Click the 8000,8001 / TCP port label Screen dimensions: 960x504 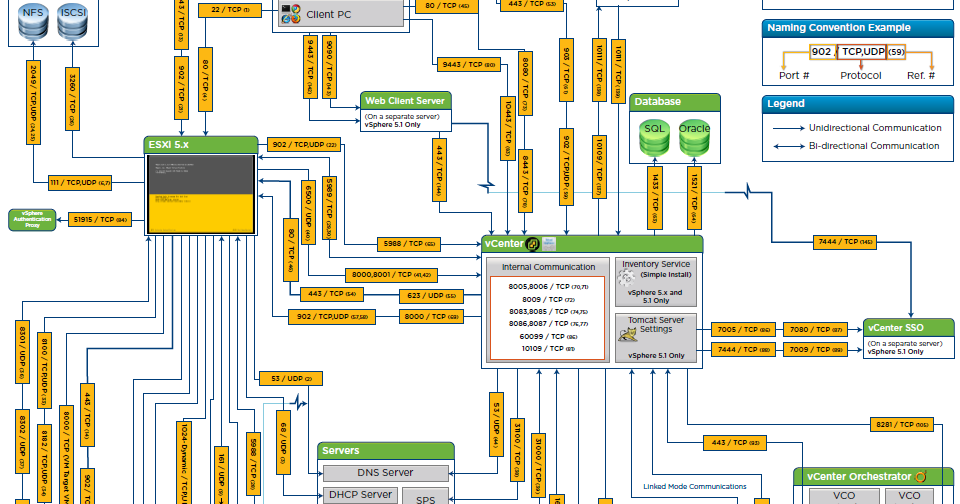coord(391,275)
